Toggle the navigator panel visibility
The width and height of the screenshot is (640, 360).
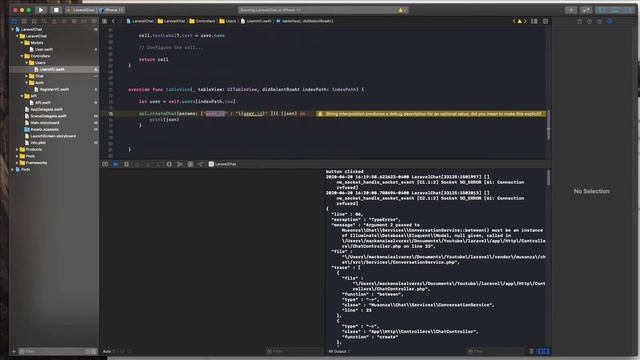602,10
